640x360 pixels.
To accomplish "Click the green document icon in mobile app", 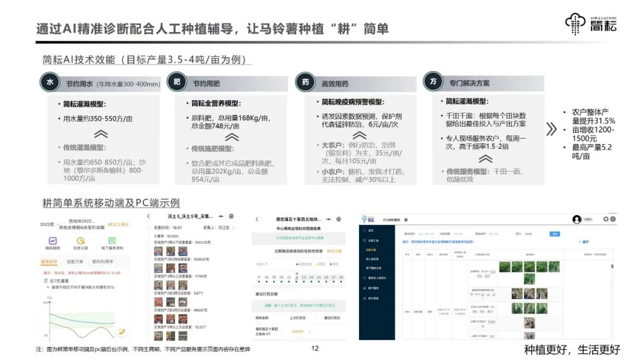I will pyautogui.click(x=112, y=241).
